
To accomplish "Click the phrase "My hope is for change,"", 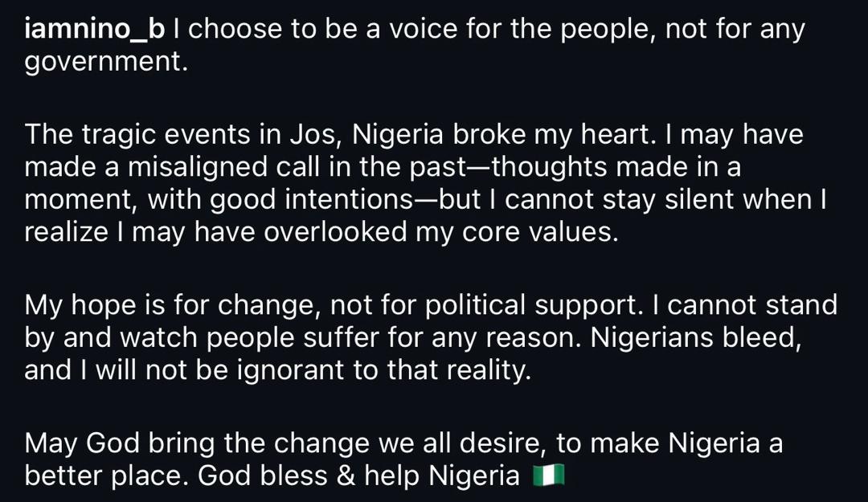I will pyautogui.click(x=173, y=305).
